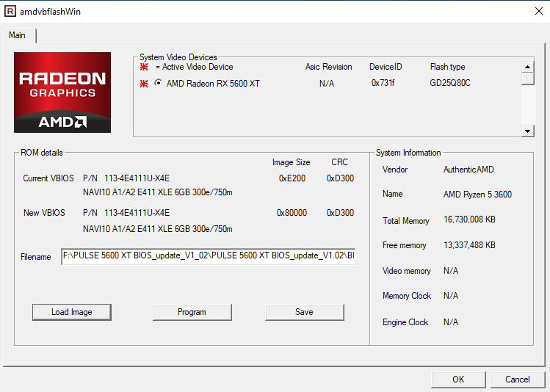Click Free memory value '13,337,488 KB'
The image size is (550, 392).
(x=469, y=245)
